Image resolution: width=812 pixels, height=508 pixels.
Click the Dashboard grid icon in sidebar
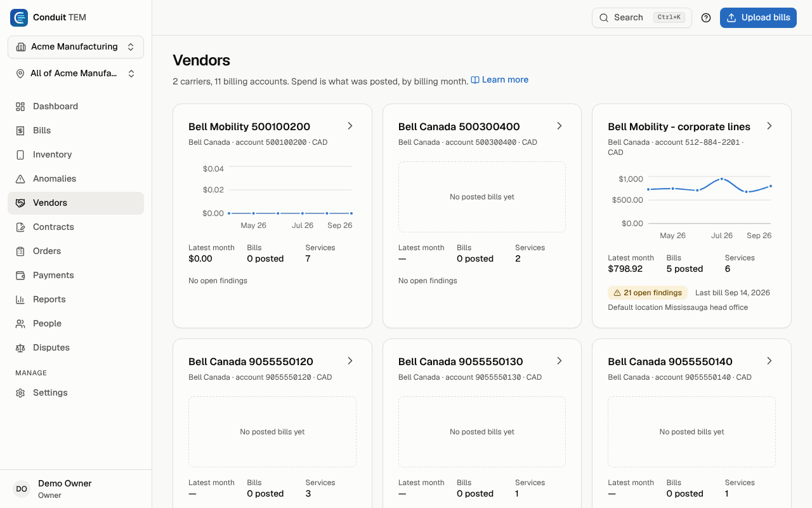point(20,107)
